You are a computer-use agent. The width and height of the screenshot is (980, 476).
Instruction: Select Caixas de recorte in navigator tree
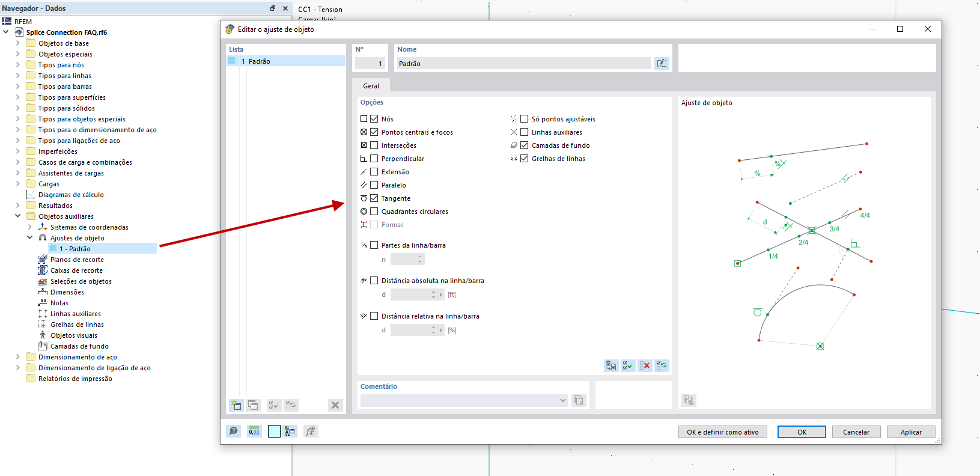click(x=76, y=270)
